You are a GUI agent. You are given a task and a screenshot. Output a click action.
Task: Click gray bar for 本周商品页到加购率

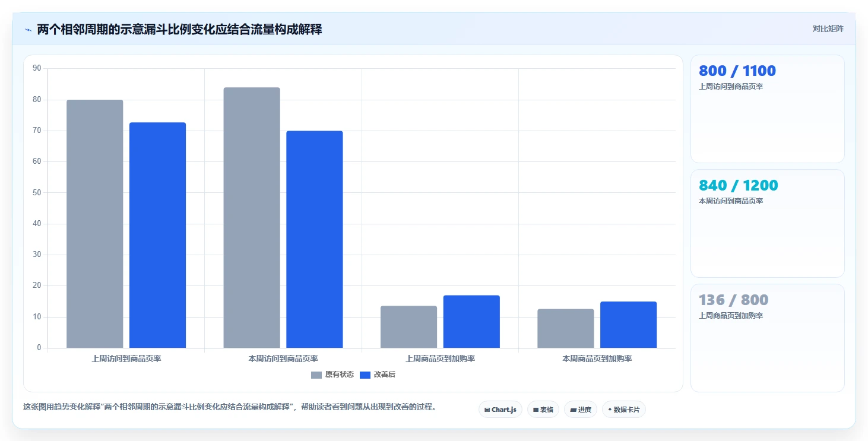pos(566,328)
